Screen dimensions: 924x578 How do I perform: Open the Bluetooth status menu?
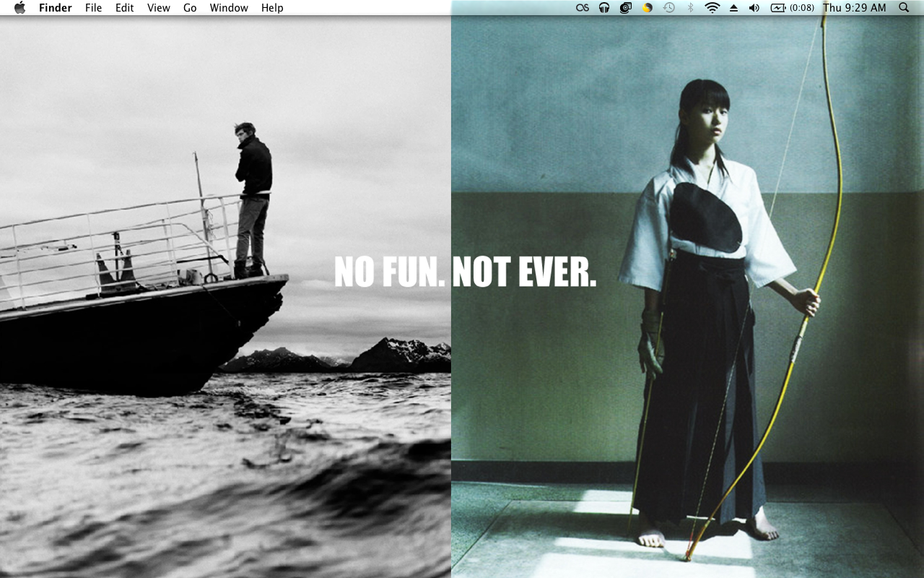pos(690,8)
